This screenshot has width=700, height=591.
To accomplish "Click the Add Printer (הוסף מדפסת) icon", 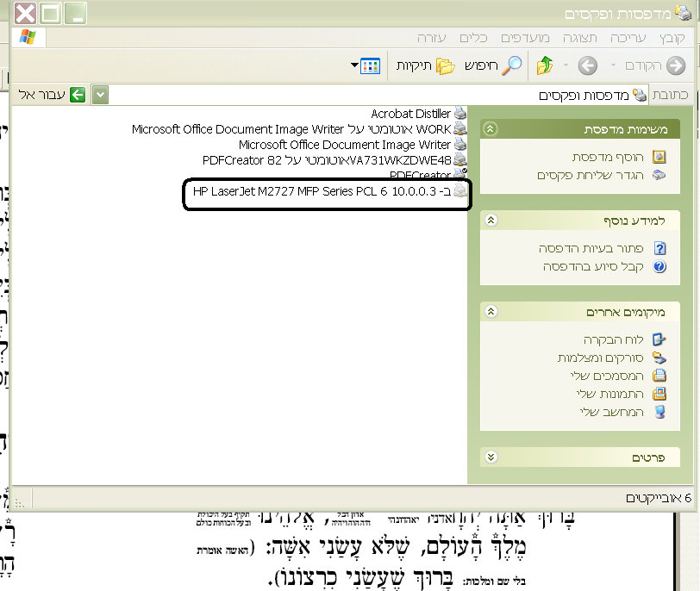I will coord(659,157).
